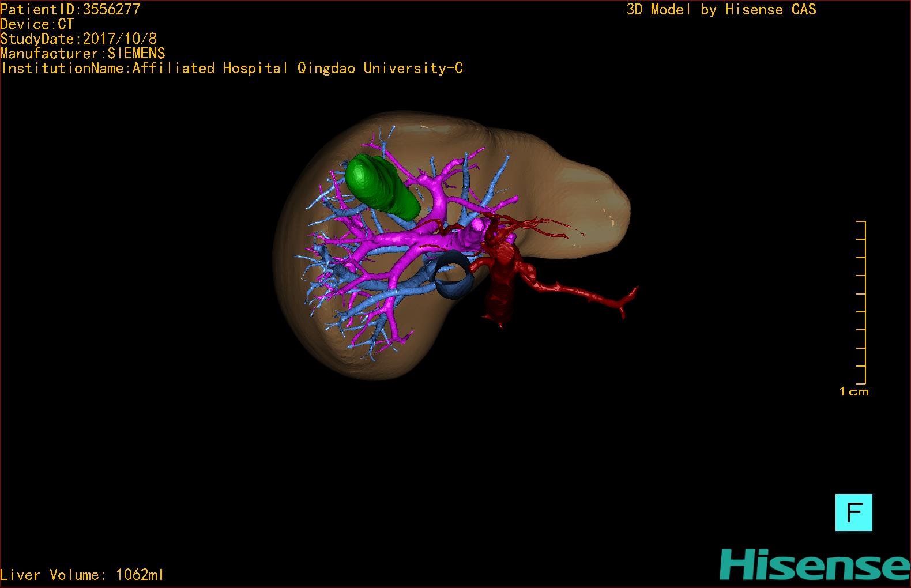Screen dimensions: 911x588
Task: Click the 'PatientID:3556277' text
Action: (x=70, y=9)
